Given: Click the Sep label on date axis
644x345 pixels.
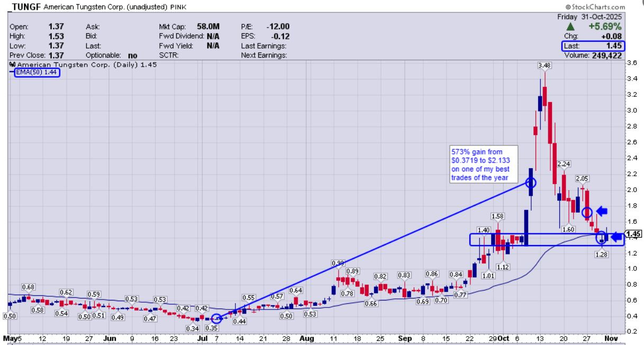Looking at the screenshot, I should (x=404, y=338).
